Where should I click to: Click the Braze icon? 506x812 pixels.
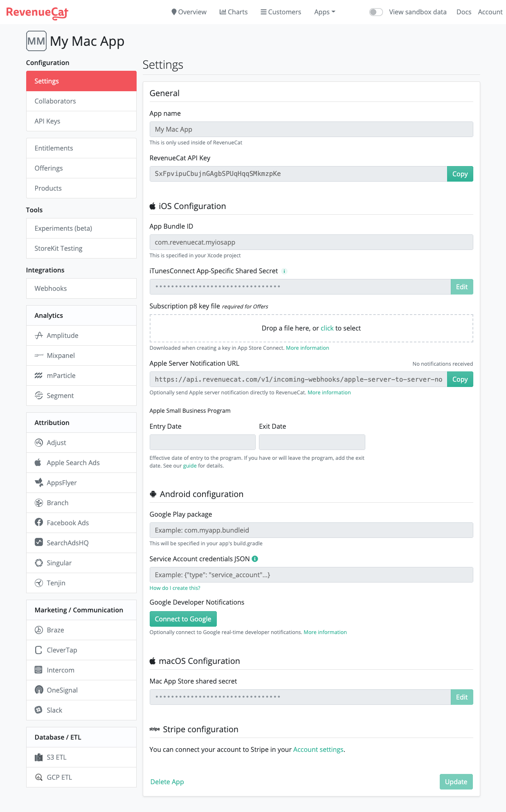pyautogui.click(x=39, y=630)
